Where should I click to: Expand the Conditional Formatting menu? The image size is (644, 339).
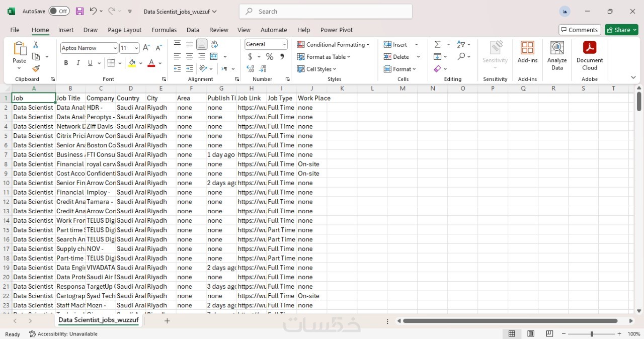(334, 44)
